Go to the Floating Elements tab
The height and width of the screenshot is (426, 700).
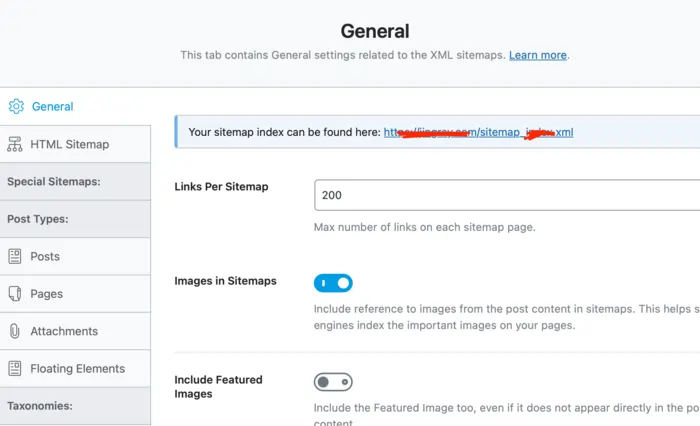tap(77, 369)
